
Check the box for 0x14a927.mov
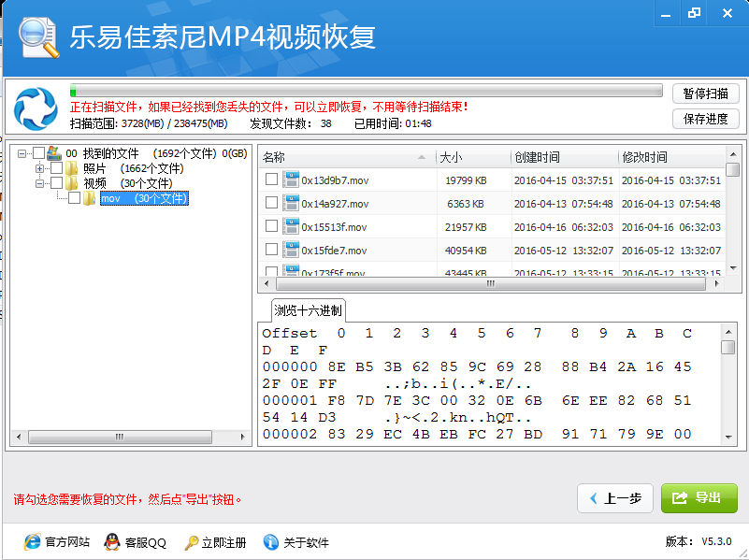(271, 203)
